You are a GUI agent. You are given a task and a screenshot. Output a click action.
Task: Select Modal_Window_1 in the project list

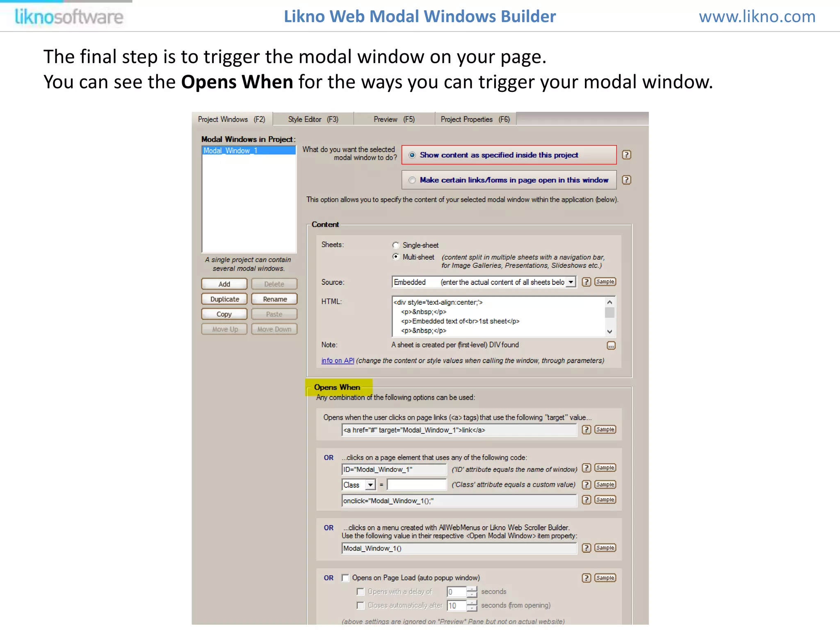pos(249,151)
